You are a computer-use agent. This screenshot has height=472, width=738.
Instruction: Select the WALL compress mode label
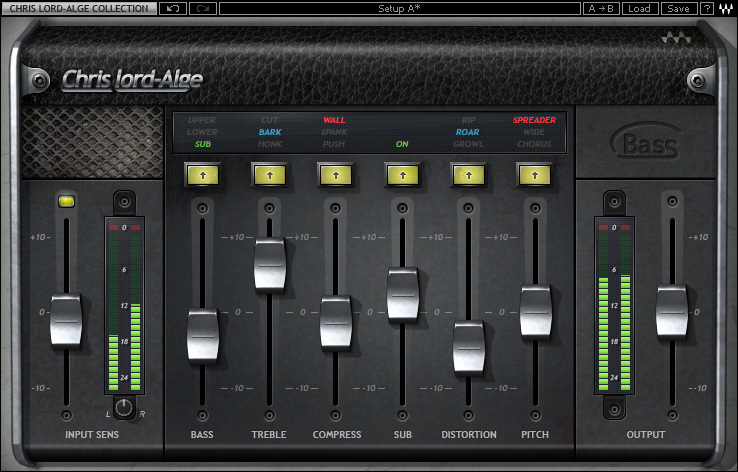335,120
